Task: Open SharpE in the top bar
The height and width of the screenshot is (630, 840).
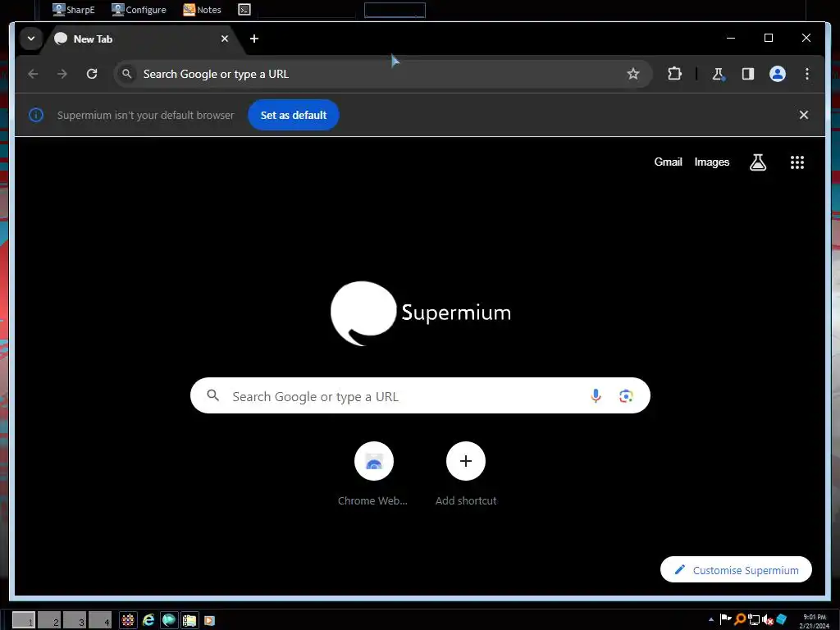Action: coord(73,10)
